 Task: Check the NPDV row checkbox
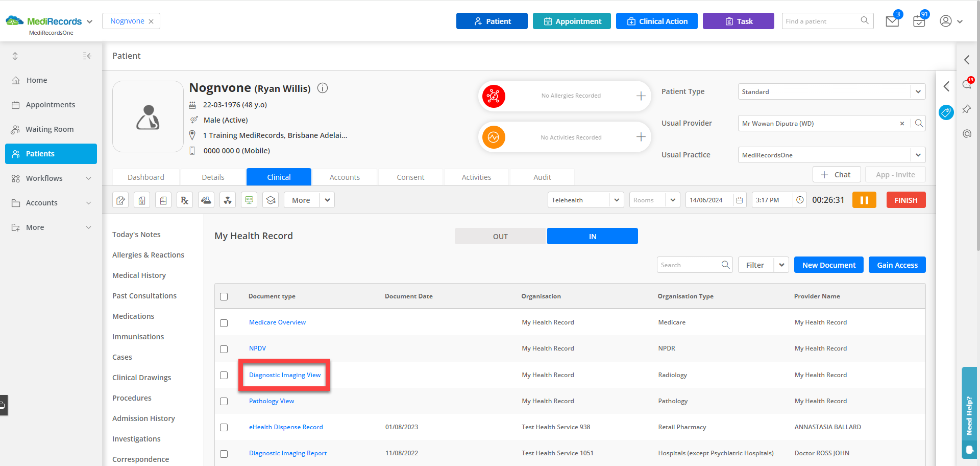224,349
